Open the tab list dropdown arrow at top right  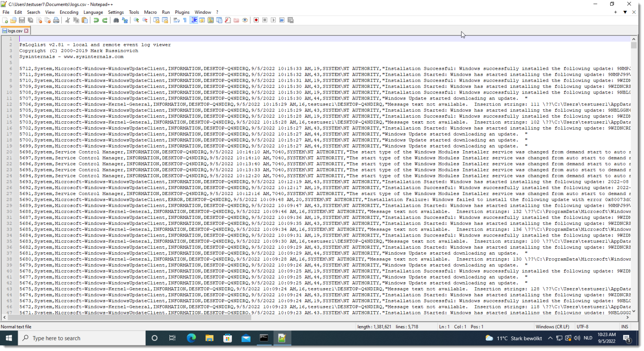[x=625, y=12]
